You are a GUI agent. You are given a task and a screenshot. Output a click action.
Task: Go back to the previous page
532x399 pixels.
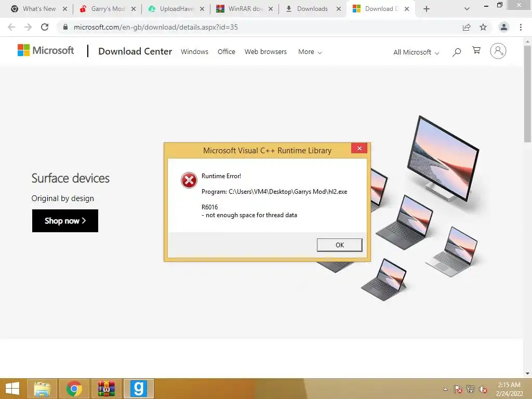click(11, 27)
